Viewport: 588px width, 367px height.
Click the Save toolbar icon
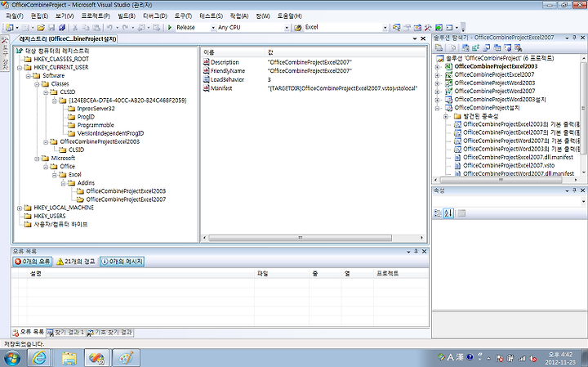51,28
